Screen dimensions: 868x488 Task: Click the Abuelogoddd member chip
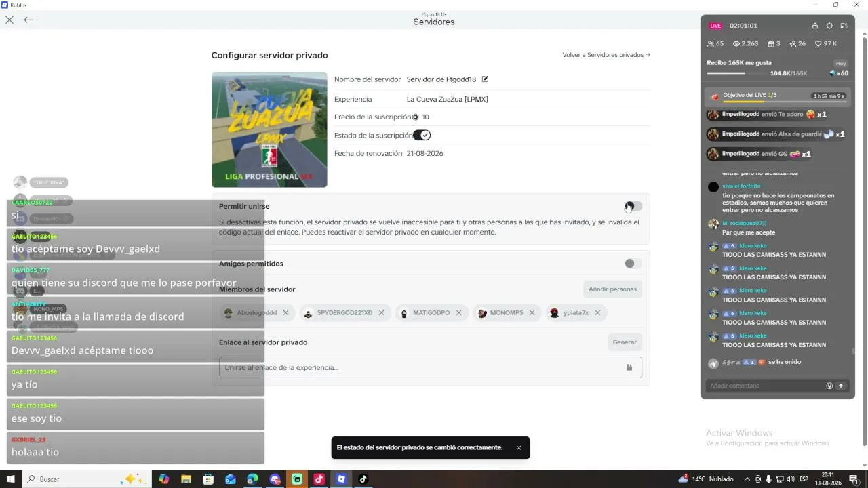(256, 312)
